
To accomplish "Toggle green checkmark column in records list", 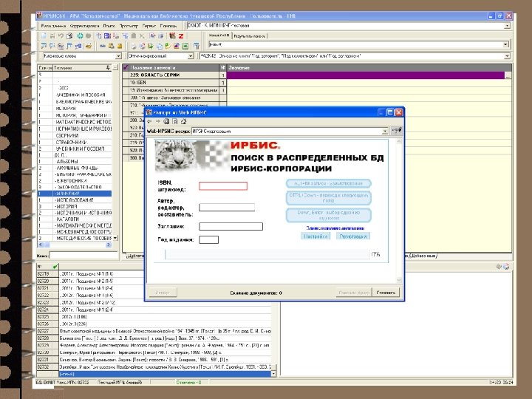I will (55, 266).
